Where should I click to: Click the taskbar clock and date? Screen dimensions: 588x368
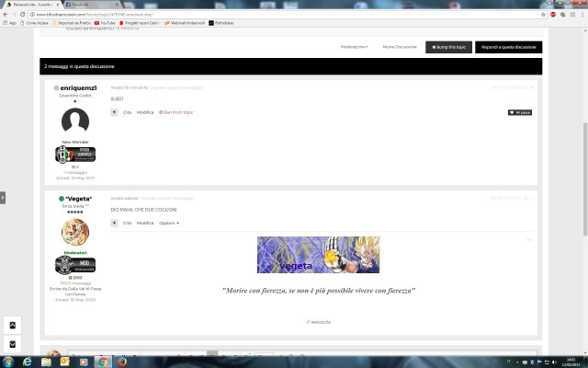coord(571,362)
